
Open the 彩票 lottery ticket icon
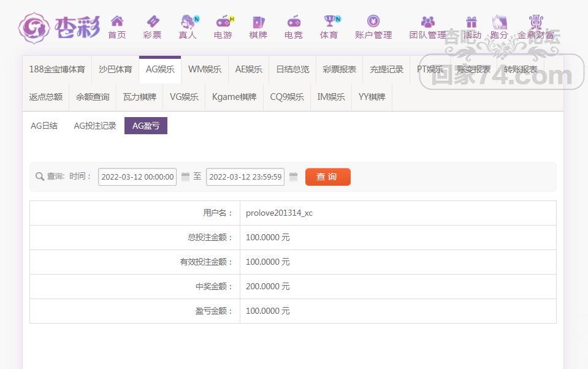[x=152, y=22]
